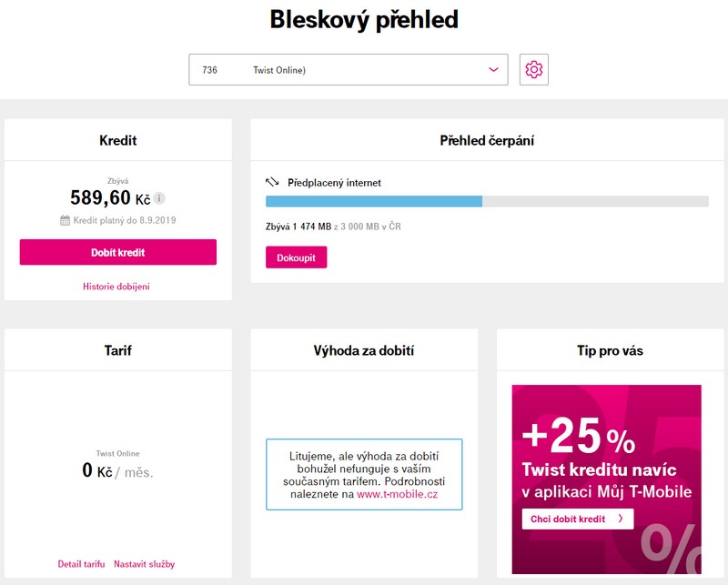Image resolution: width=728 pixels, height=585 pixels.
Task: Click the Dobít kredit button
Action: [118, 252]
